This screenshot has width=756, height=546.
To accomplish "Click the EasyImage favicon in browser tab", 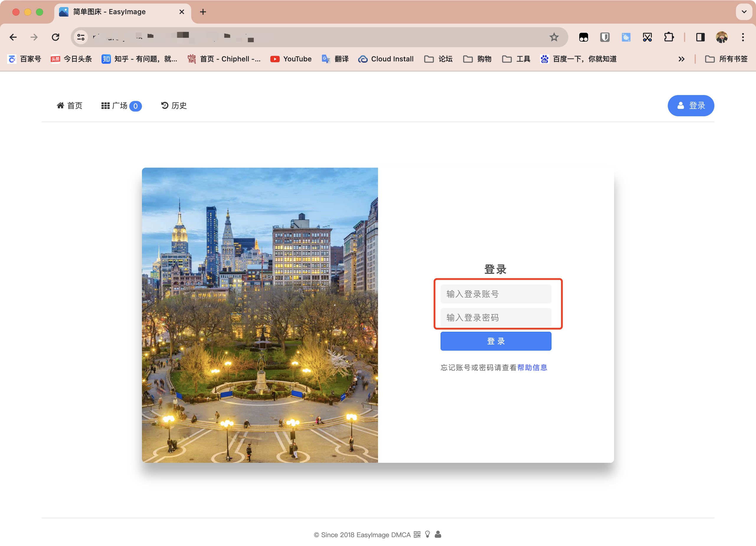I will tap(63, 12).
